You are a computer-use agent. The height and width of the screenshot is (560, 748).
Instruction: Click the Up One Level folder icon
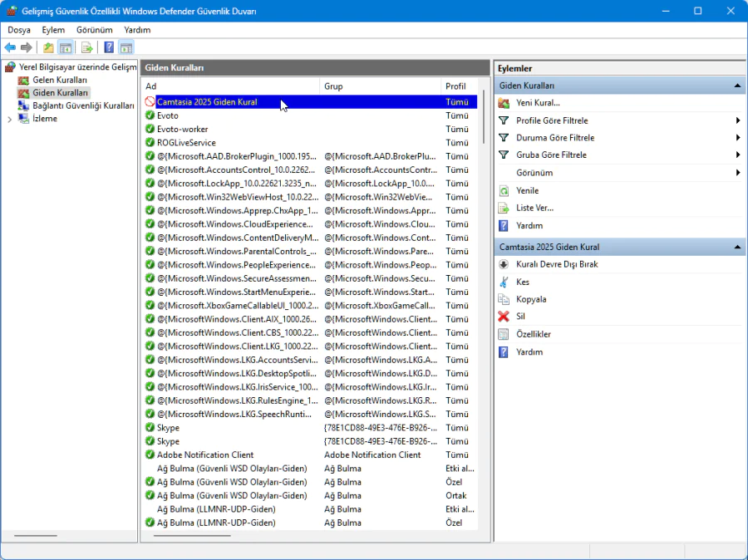[48, 47]
